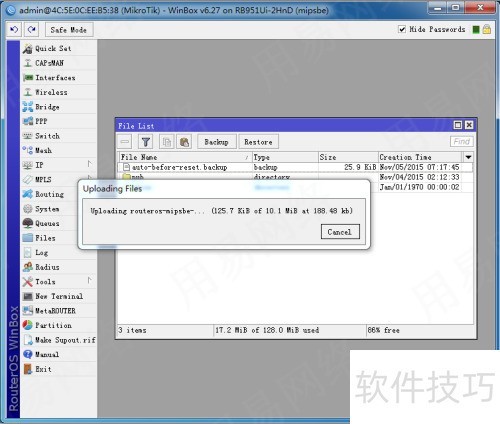Viewport: 500px width, 424px height.
Task: Toggle the Hide Passwords checkbox
Action: 402,29
